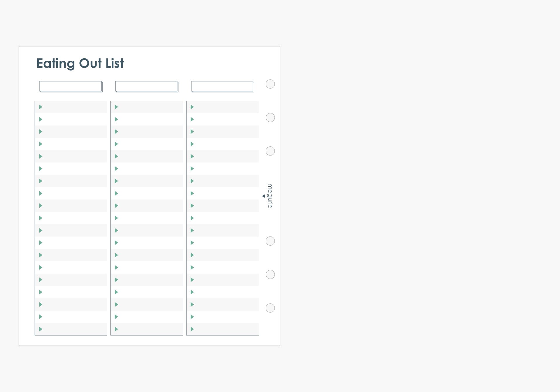Click the top triangle bullet in third column

pyautogui.click(x=192, y=107)
